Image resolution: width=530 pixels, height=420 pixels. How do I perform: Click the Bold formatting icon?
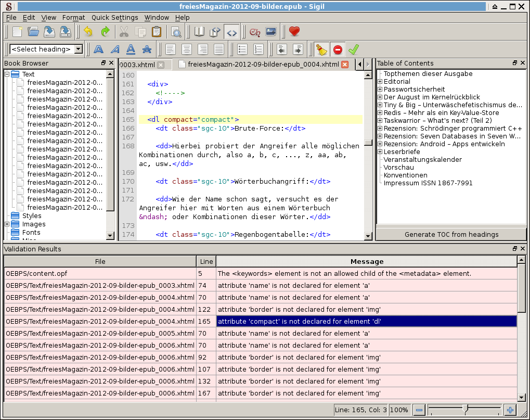(98, 49)
